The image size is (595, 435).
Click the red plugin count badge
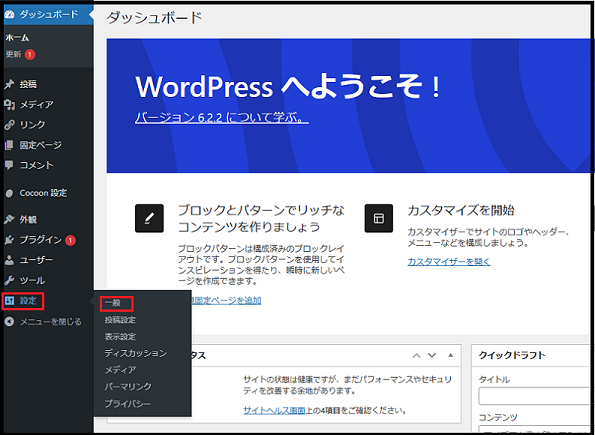click(x=70, y=240)
